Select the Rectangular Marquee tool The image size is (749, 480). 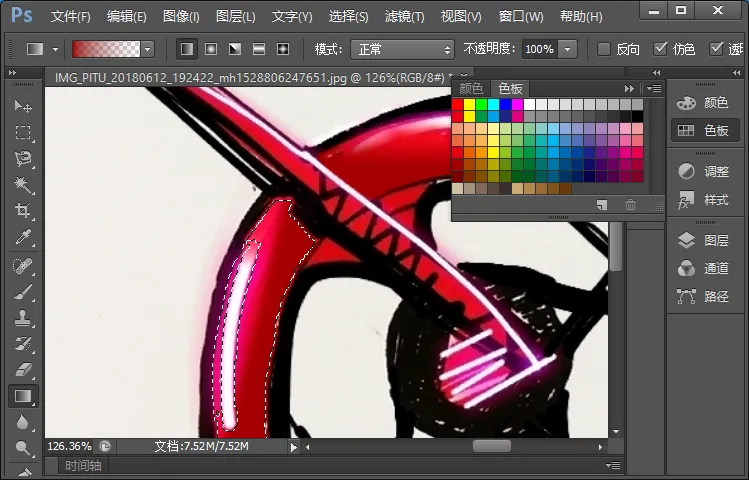click(22, 132)
